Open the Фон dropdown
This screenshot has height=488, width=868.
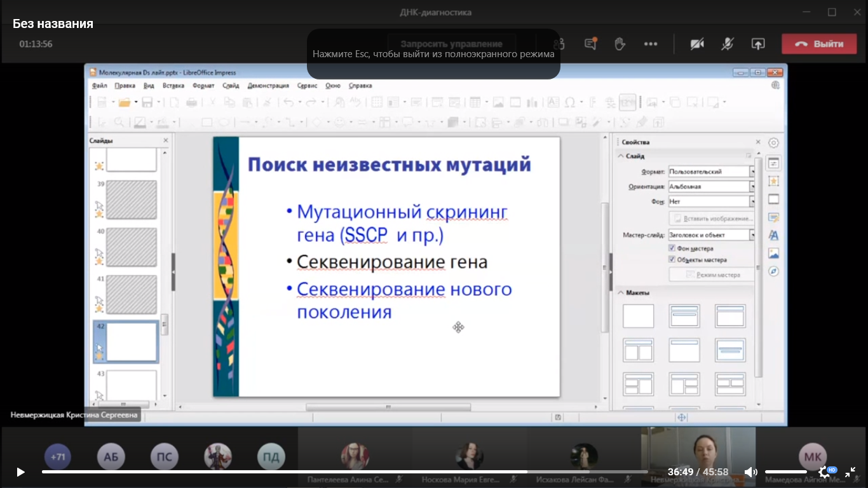click(712, 201)
